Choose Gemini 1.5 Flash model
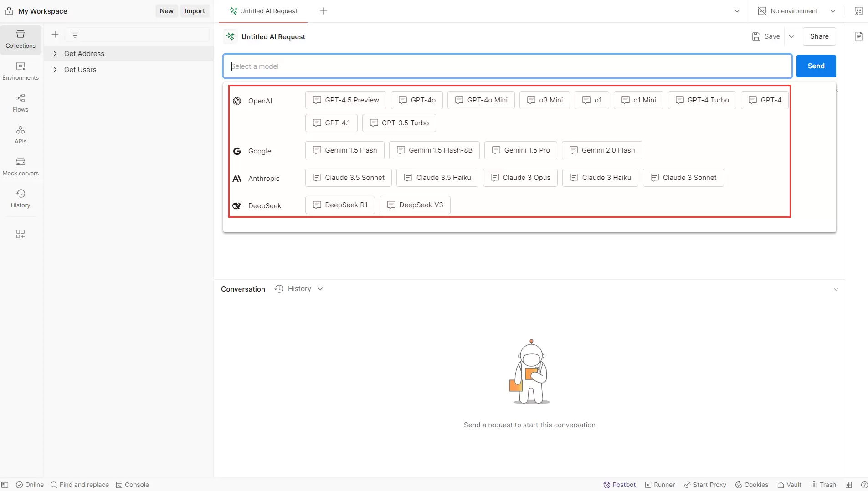The image size is (868, 491). [345, 150]
